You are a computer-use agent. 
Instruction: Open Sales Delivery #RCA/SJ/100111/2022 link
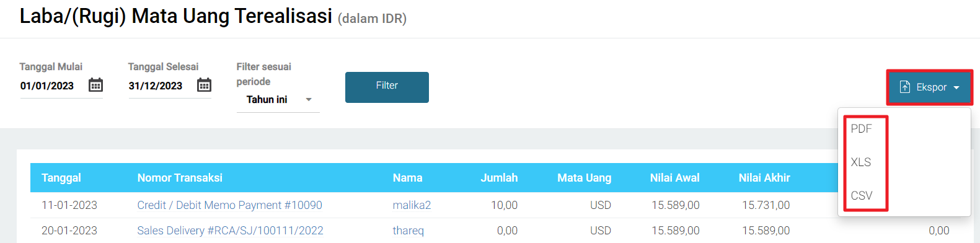click(x=230, y=231)
